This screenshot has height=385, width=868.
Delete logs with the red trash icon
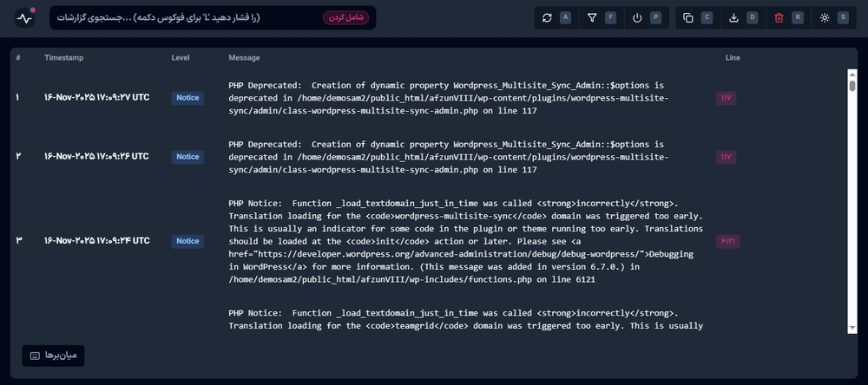779,17
